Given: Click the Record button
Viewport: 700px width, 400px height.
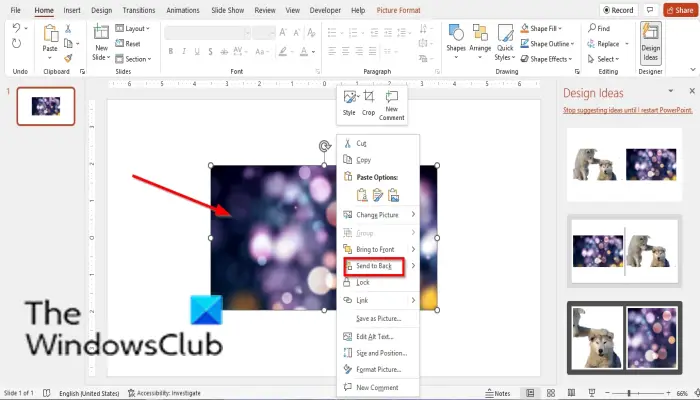Looking at the screenshot, I should 618,10.
